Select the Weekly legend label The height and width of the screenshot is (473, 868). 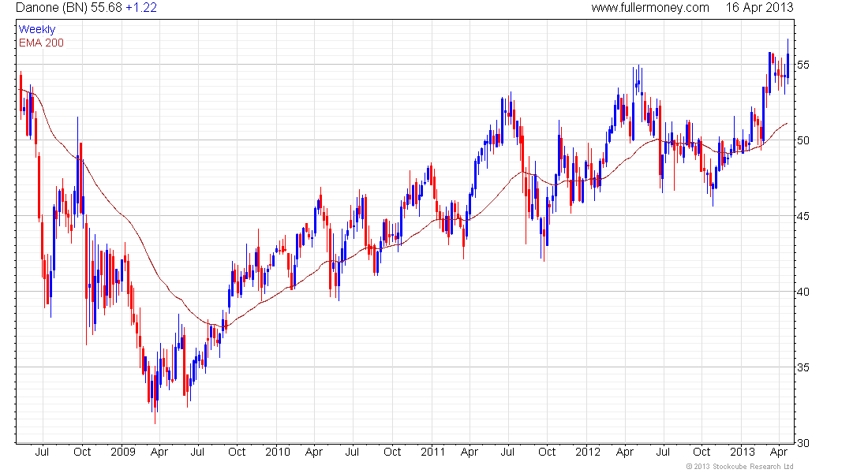tap(37, 29)
